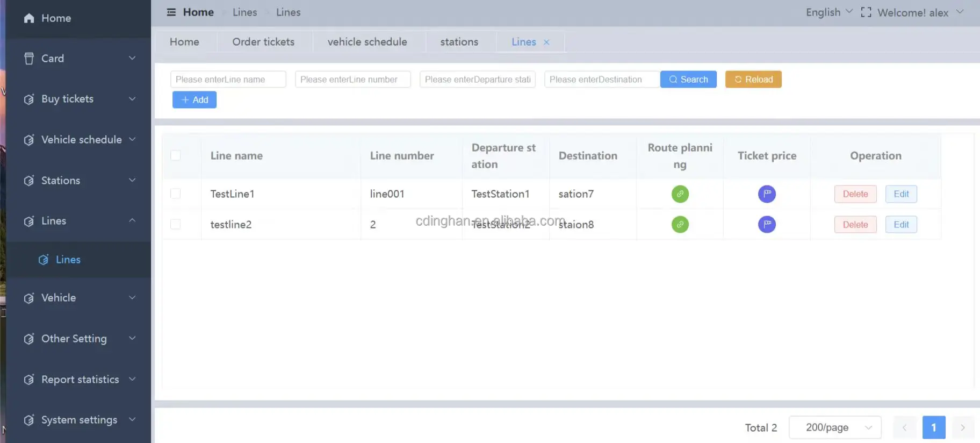The image size is (980, 443).
Task: Click ticket price flag icon for TestLine1
Action: pos(767,194)
